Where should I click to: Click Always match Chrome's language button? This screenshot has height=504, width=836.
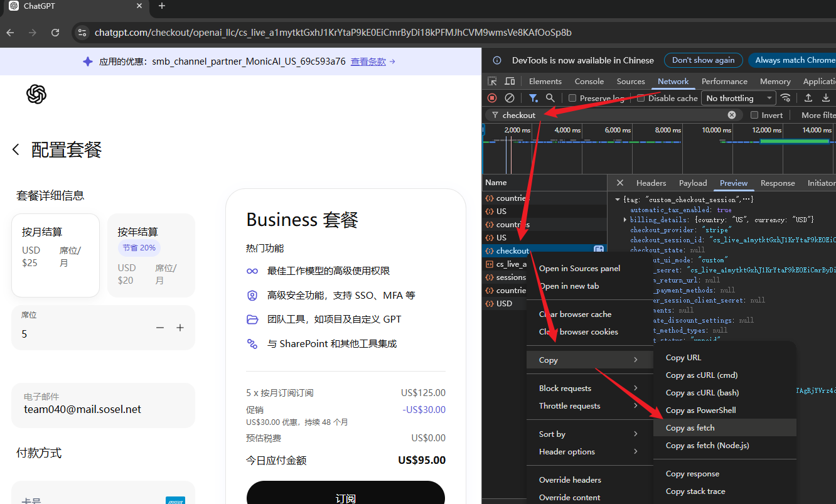pos(792,60)
